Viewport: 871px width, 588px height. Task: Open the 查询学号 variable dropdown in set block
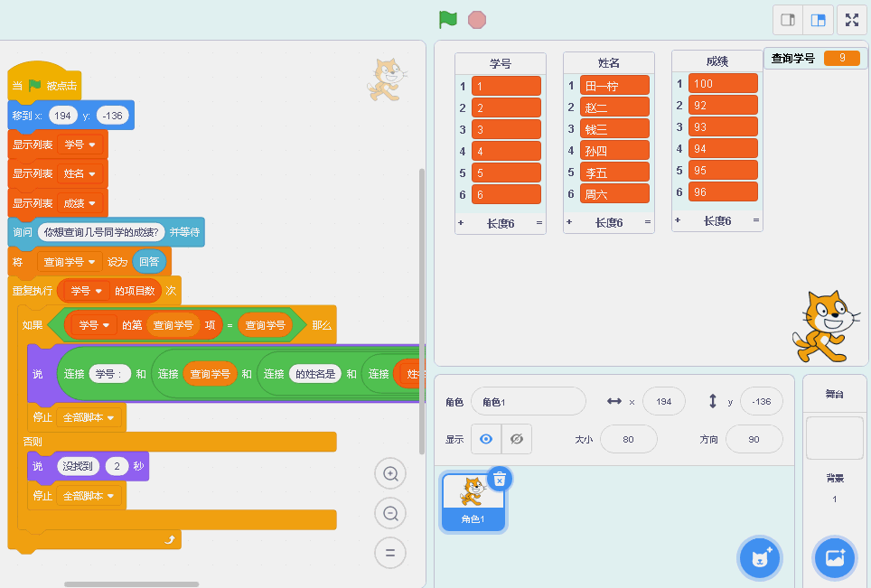70,262
